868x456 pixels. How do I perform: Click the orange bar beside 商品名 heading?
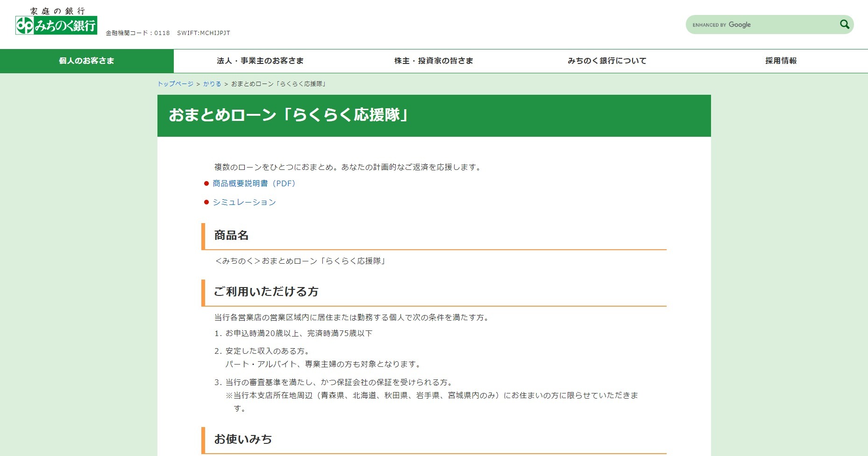pyautogui.click(x=203, y=236)
